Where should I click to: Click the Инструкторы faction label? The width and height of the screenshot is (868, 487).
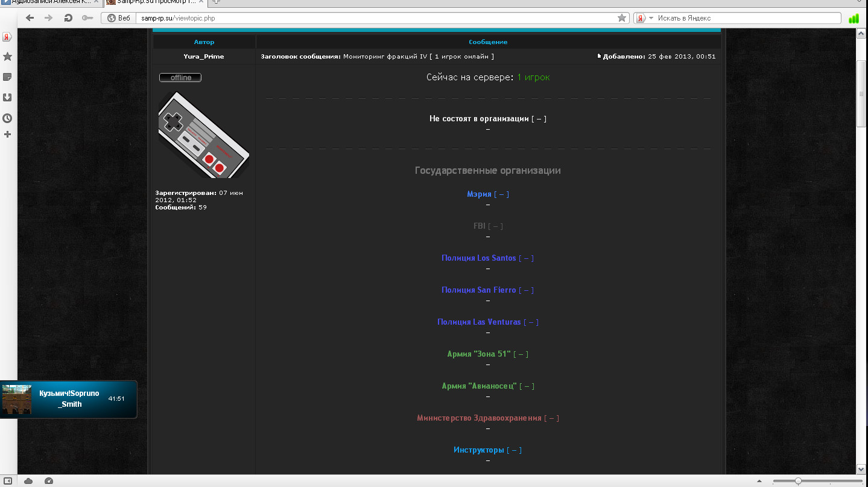479,450
